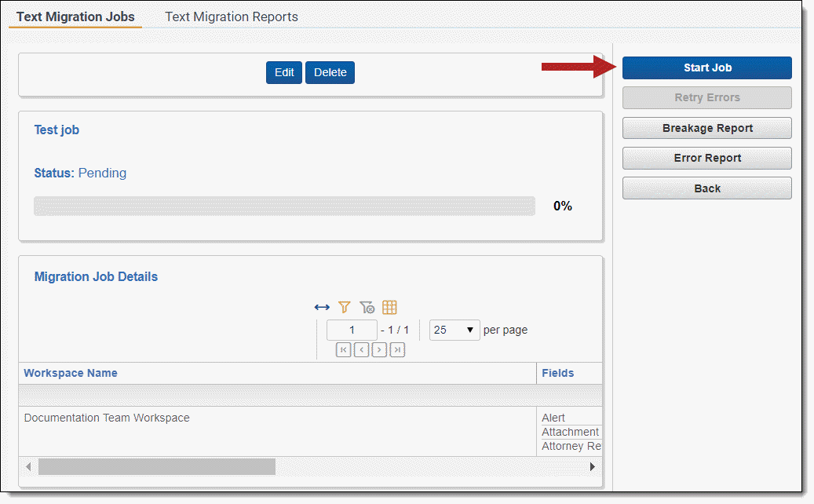
Task: Go to previous page of results
Action: click(361, 350)
